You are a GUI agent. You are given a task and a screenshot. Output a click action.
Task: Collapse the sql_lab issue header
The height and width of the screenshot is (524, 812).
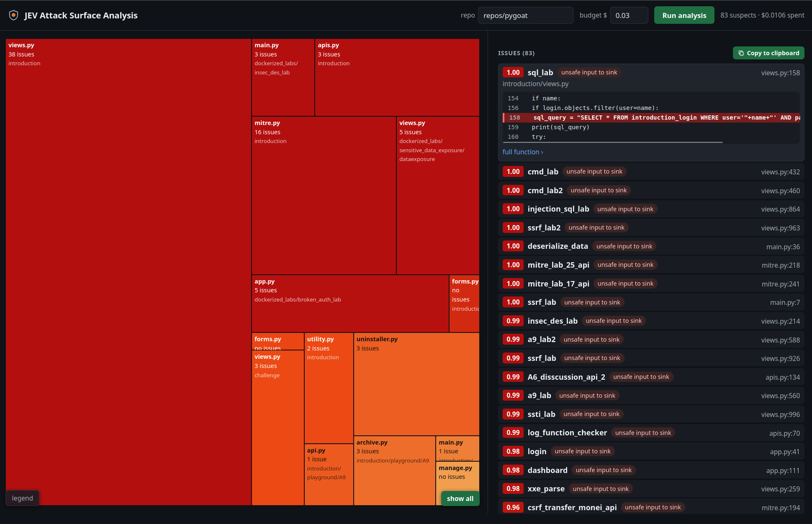(x=651, y=72)
